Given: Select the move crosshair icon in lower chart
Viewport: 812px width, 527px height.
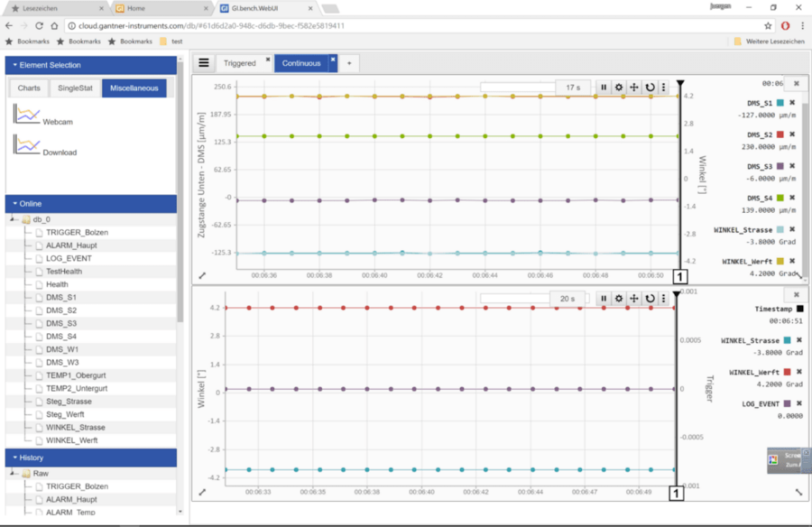Looking at the screenshot, I should pyautogui.click(x=634, y=298).
